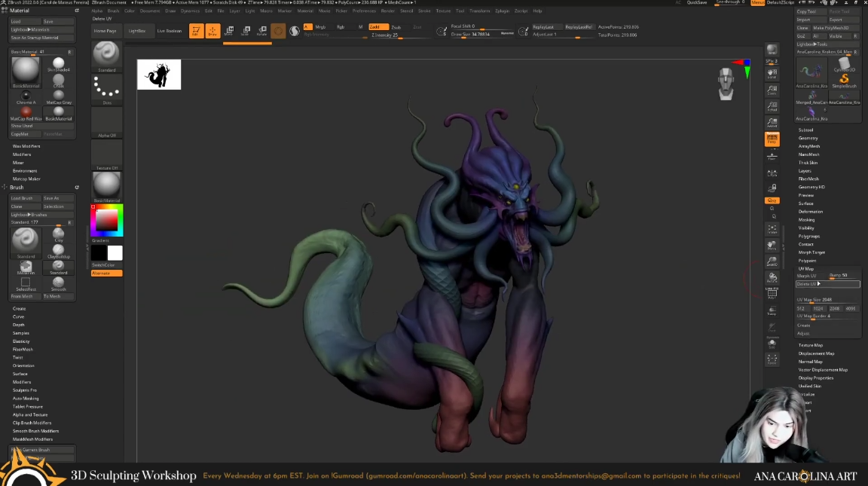Select the Scale transform tool

[246, 31]
